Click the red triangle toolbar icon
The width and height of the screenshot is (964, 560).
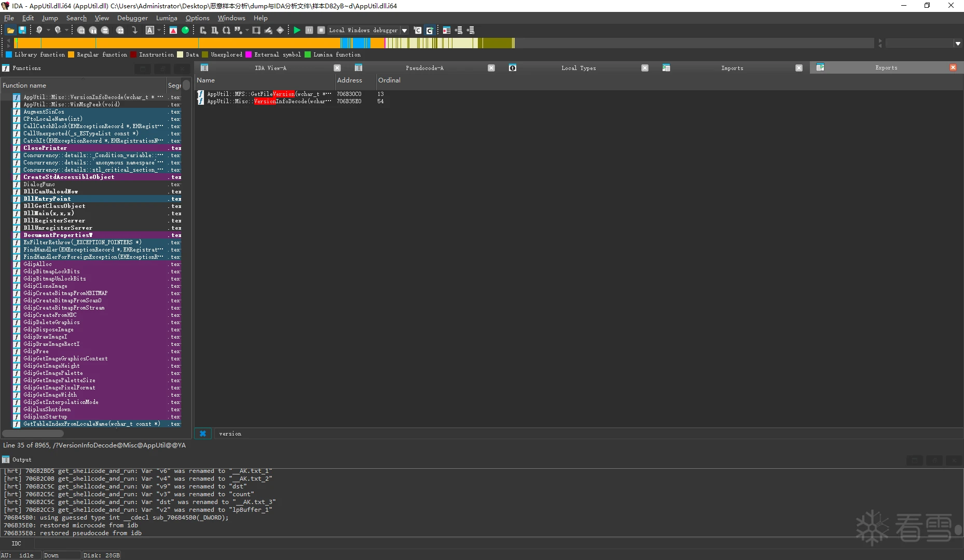click(173, 31)
